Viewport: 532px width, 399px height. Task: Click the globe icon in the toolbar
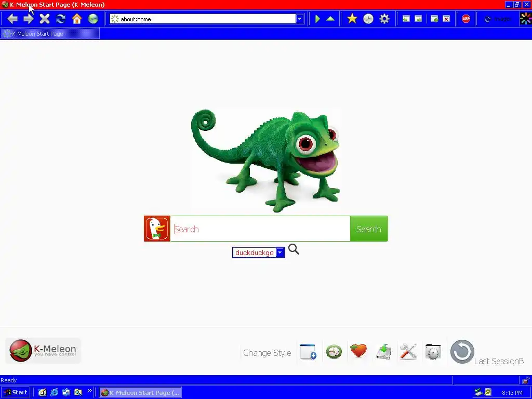tap(93, 19)
